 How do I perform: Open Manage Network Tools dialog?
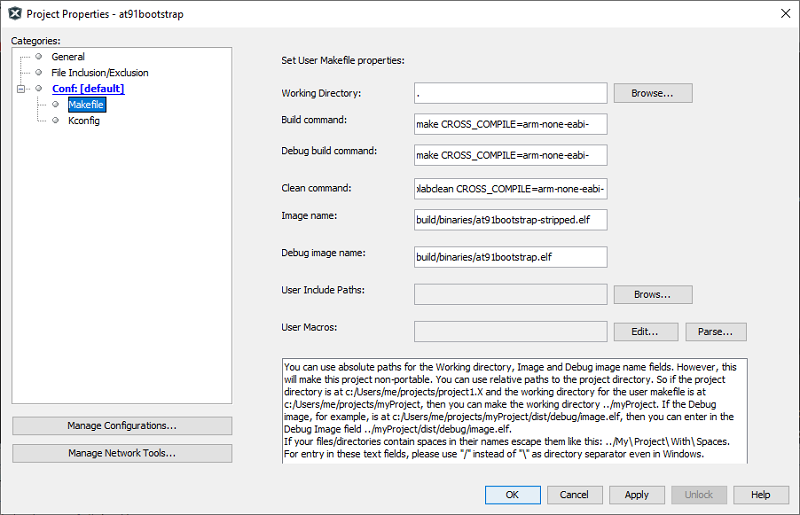tap(122, 453)
